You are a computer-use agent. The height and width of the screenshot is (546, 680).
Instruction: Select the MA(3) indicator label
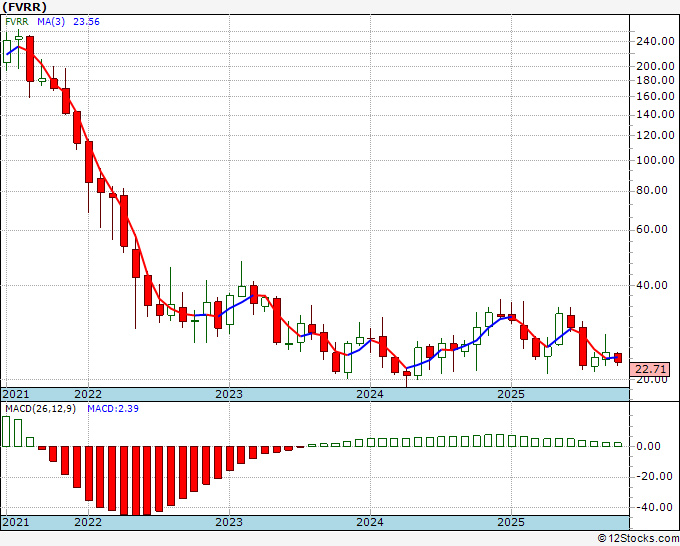(51, 22)
